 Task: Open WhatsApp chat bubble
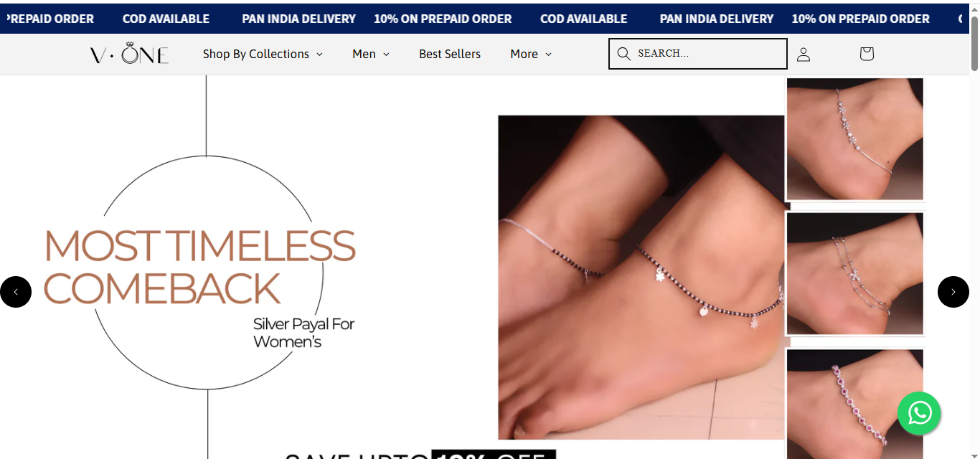[919, 413]
